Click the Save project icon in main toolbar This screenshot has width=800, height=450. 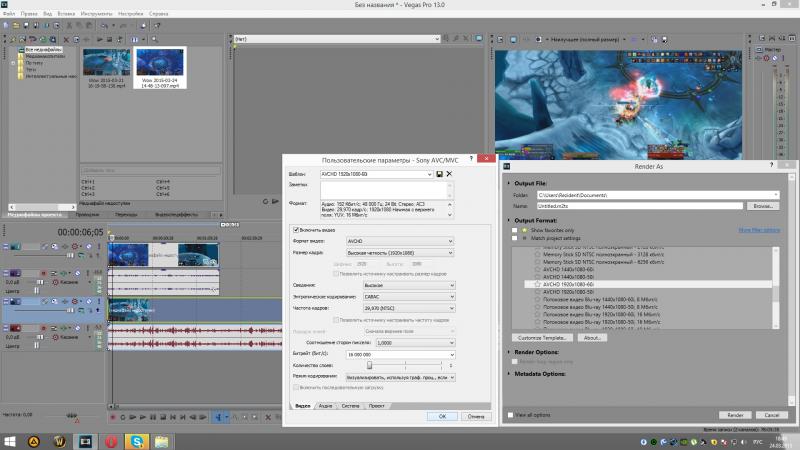pos(26,26)
